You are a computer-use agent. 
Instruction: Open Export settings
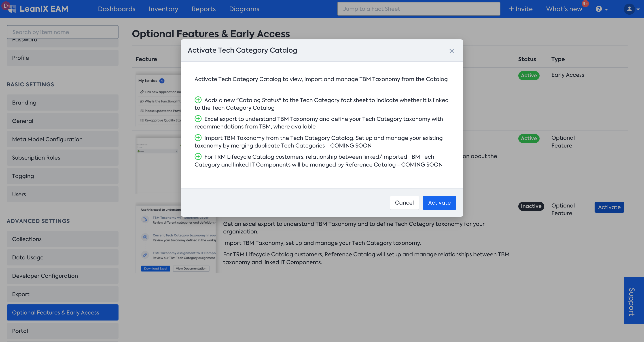coord(63,294)
